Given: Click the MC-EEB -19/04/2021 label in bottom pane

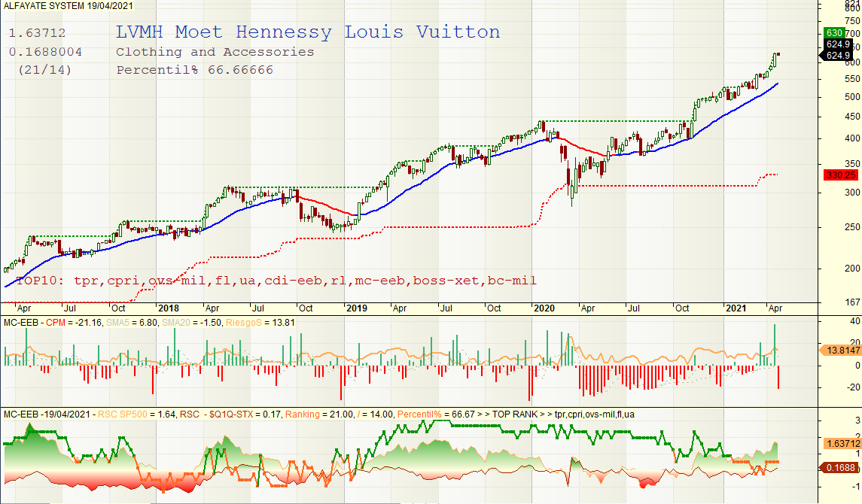Looking at the screenshot, I should [47, 414].
